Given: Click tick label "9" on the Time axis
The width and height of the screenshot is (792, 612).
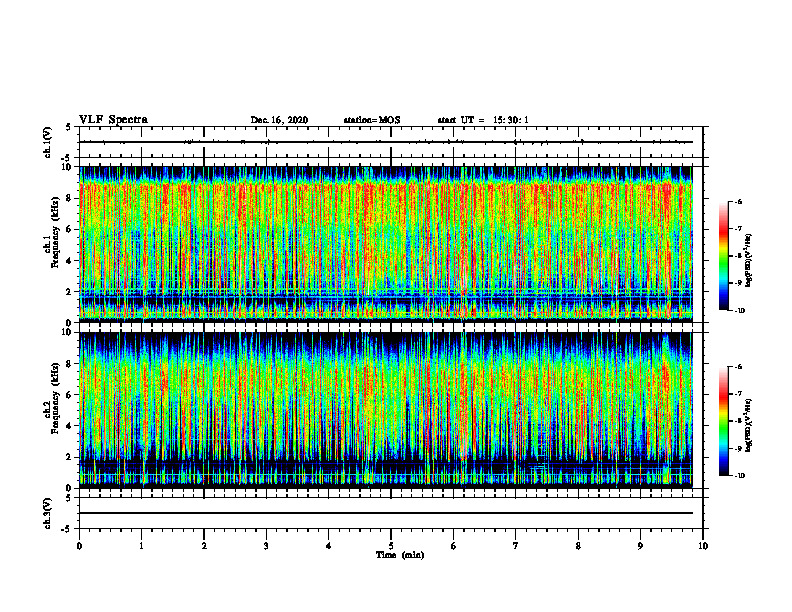Looking at the screenshot, I should tap(640, 546).
